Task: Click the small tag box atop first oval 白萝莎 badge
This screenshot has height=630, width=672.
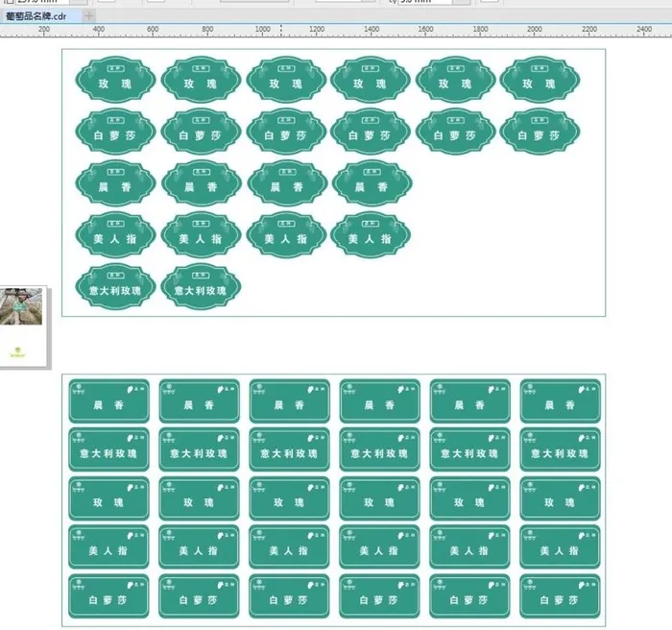Action: pyautogui.click(x=115, y=119)
